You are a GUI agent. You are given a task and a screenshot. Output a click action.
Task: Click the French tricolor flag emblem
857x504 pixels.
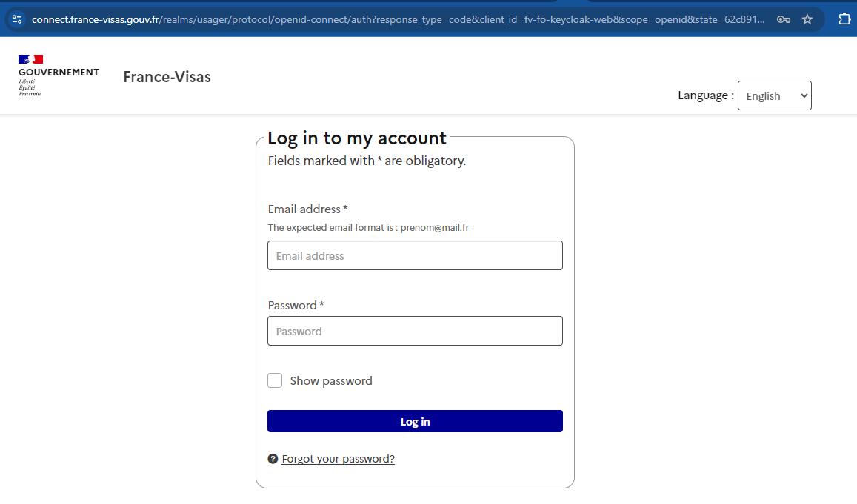click(33, 59)
